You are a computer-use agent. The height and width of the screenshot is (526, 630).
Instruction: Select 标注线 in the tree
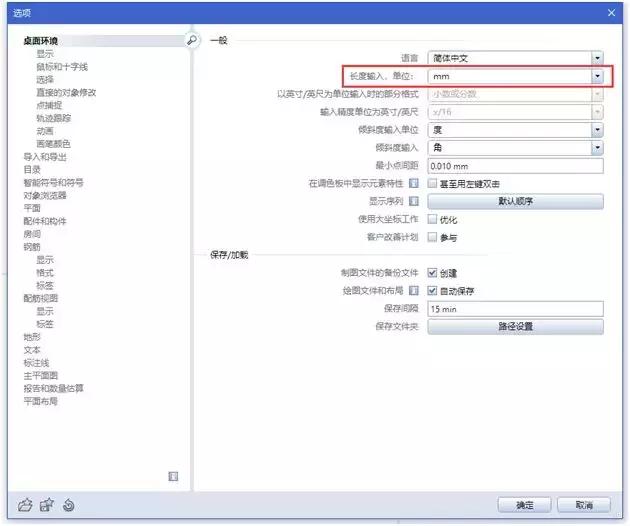click(x=37, y=362)
